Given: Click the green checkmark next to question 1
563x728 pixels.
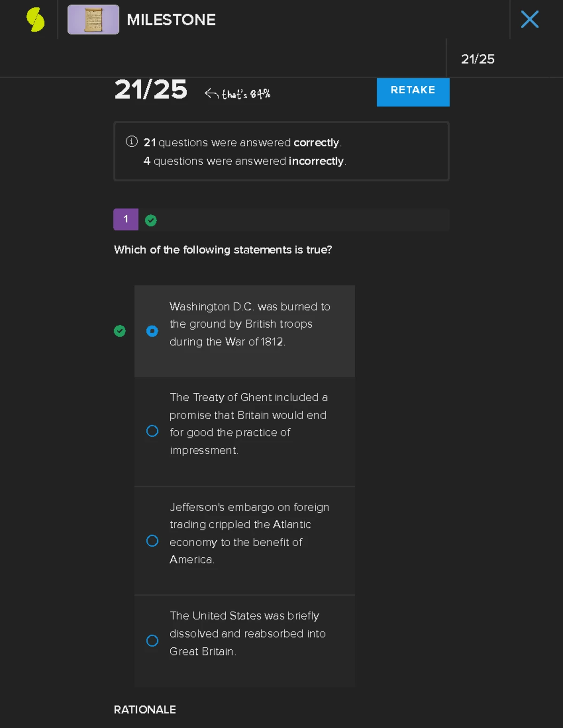Looking at the screenshot, I should (x=151, y=219).
